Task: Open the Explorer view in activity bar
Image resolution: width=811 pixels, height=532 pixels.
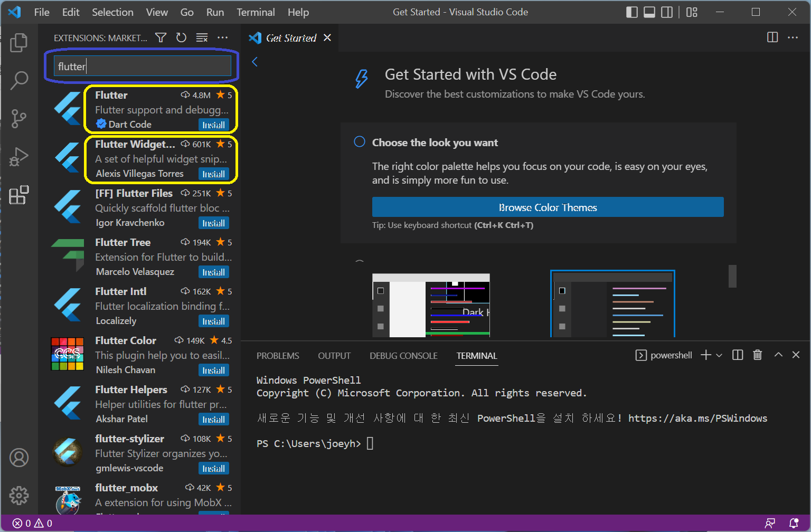Action: coord(19,42)
